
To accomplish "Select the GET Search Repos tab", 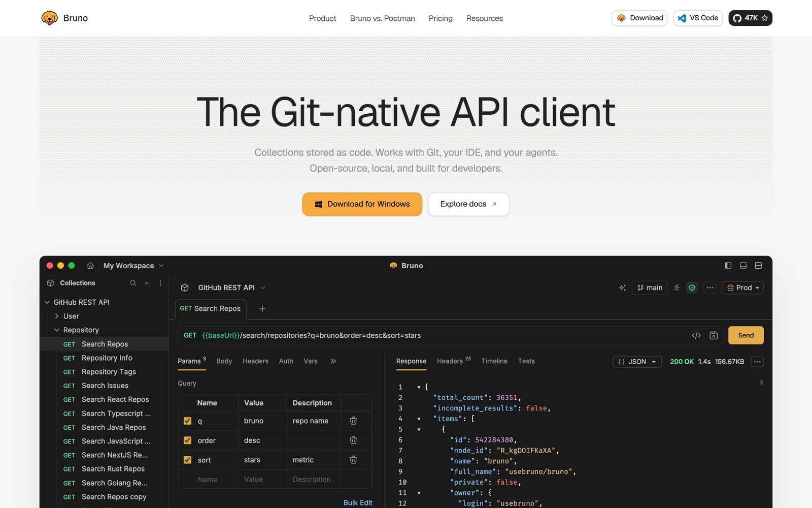I will [x=211, y=309].
